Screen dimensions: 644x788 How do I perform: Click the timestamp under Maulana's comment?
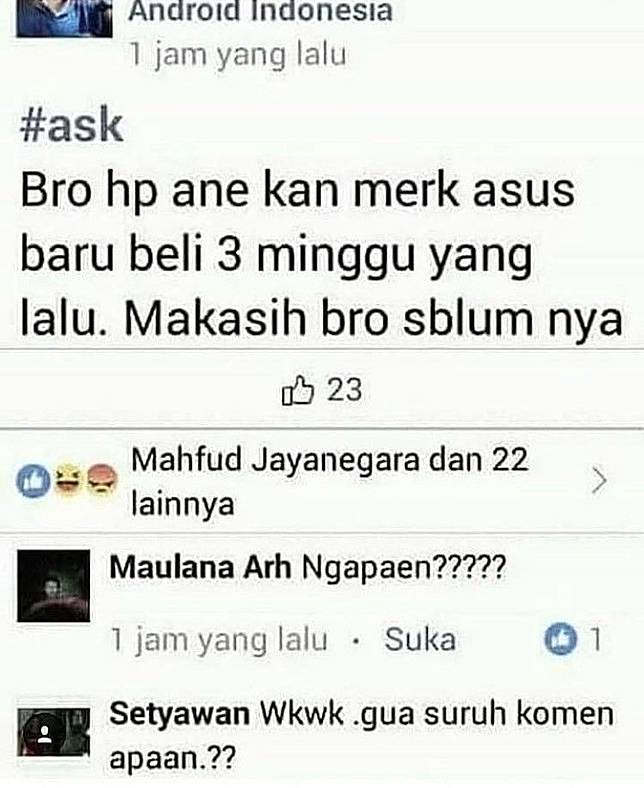click(219, 640)
